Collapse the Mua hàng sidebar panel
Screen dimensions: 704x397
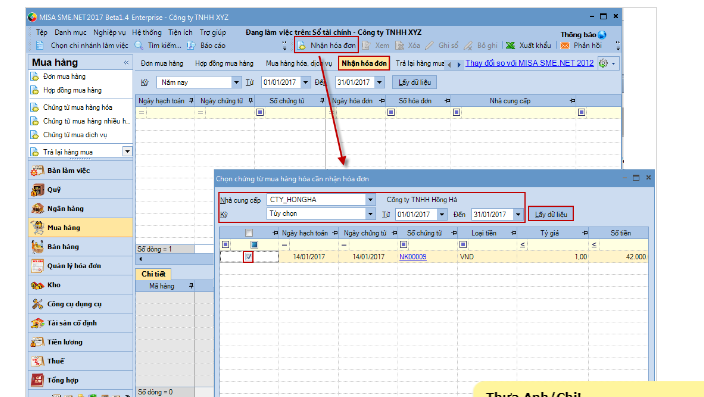(126, 62)
